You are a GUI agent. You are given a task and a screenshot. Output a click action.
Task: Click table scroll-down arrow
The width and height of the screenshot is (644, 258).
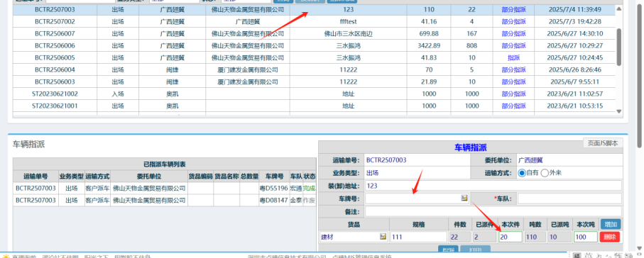click(x=619, y=111)
